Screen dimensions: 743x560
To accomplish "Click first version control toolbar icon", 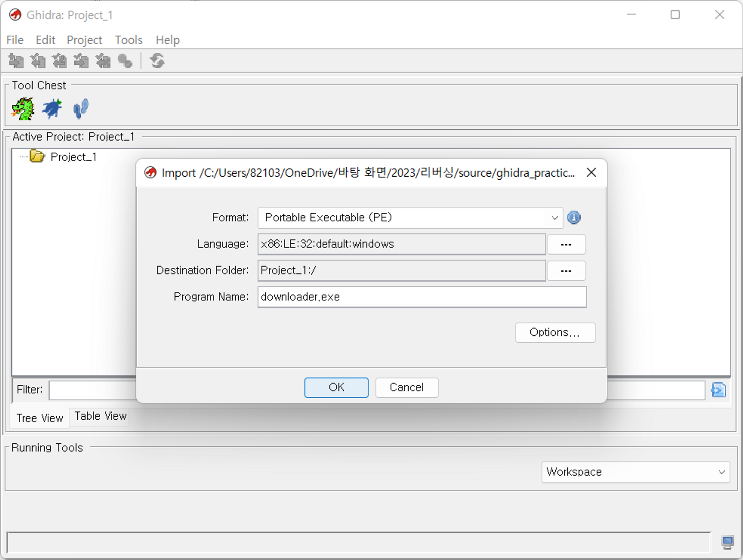I will (16, 61).
